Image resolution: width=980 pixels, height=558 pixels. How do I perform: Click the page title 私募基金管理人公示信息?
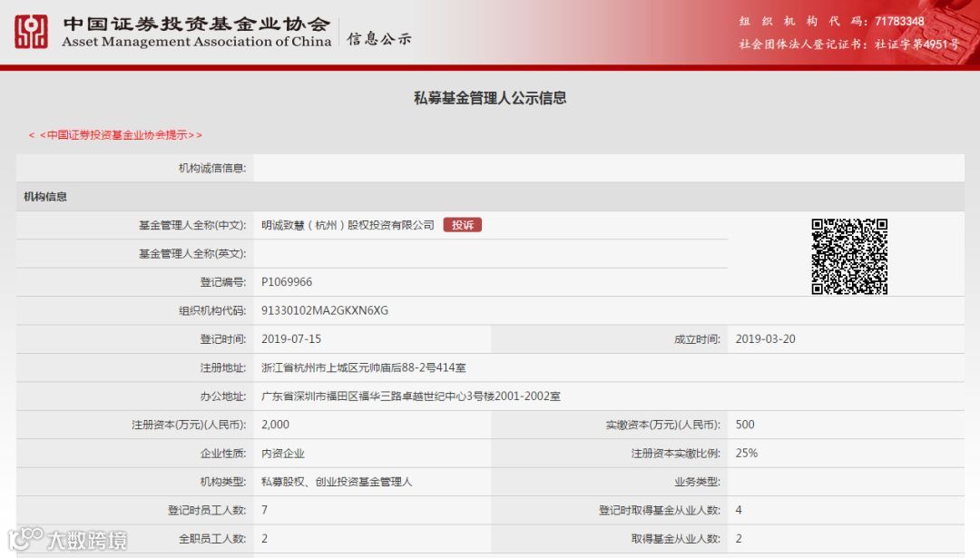490,98
